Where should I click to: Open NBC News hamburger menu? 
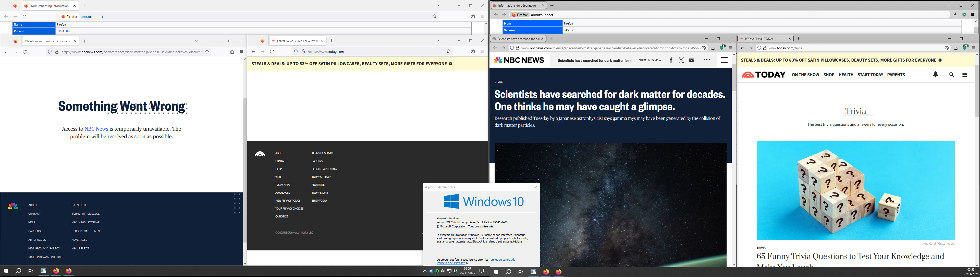[724, 60]
